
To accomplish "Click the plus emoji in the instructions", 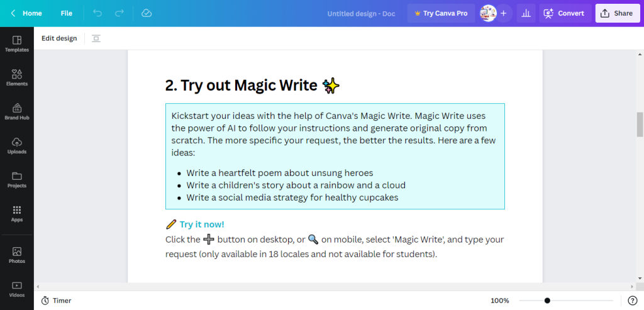I will 209,239.
